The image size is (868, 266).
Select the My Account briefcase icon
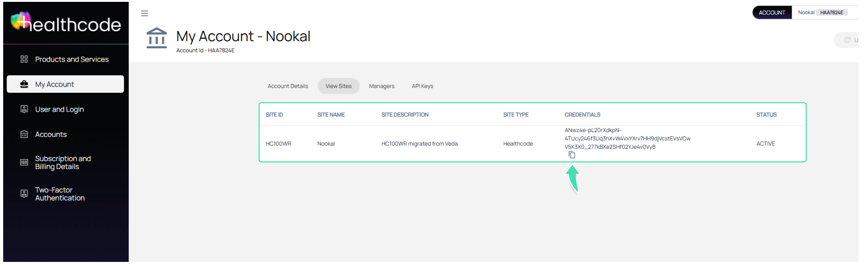24,84
